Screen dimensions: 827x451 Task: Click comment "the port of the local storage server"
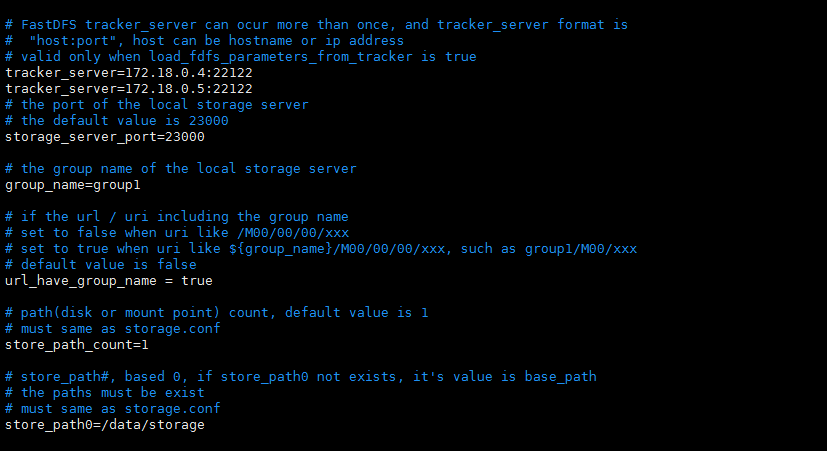157,105
